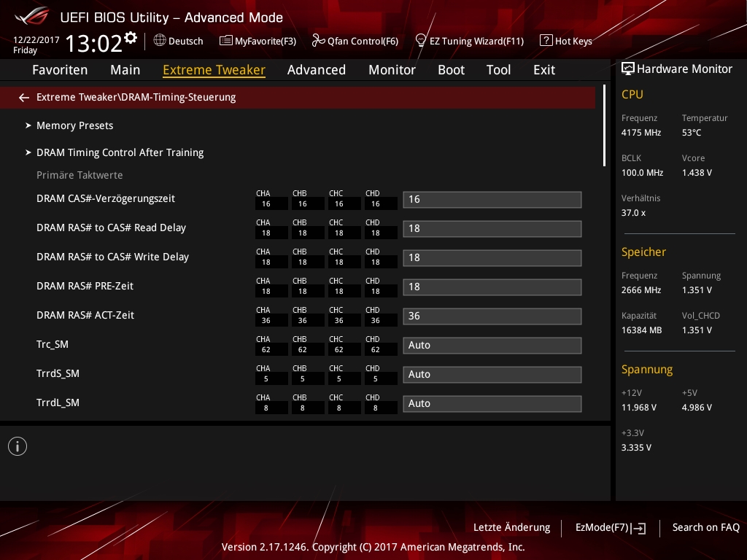The width and height of the screenshot is (747, 560).
Task: Click the info circle icon
Action: click(18, 446)
